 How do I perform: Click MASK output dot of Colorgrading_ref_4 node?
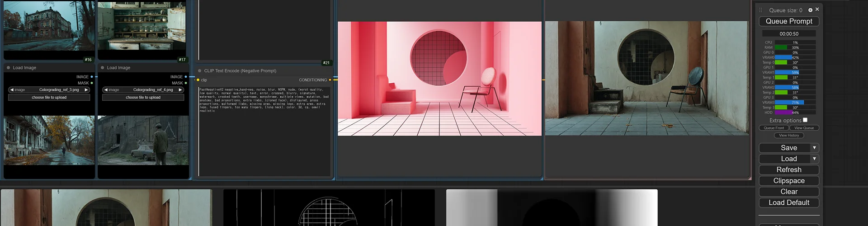coord(186,83)
